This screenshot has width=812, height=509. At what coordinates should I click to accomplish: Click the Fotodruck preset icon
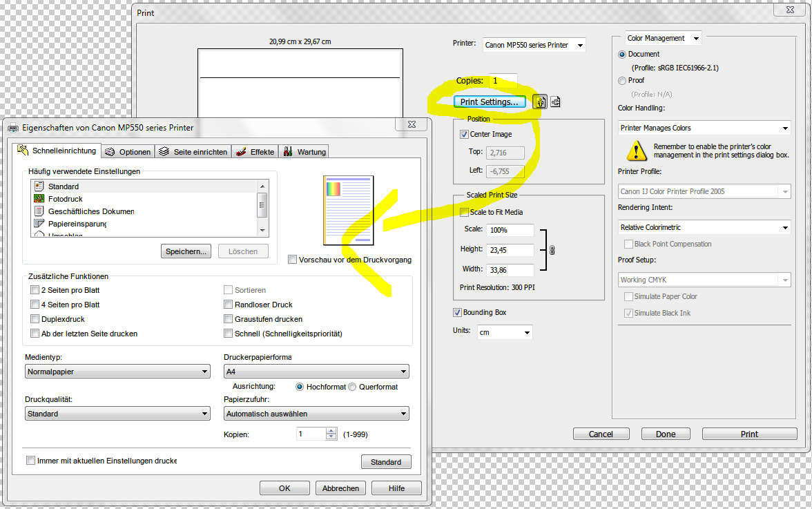click(x=39, y=198)
